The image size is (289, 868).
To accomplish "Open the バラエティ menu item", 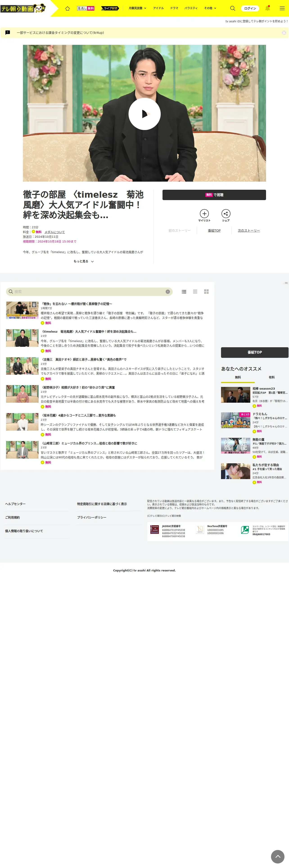I will [191, 8].
